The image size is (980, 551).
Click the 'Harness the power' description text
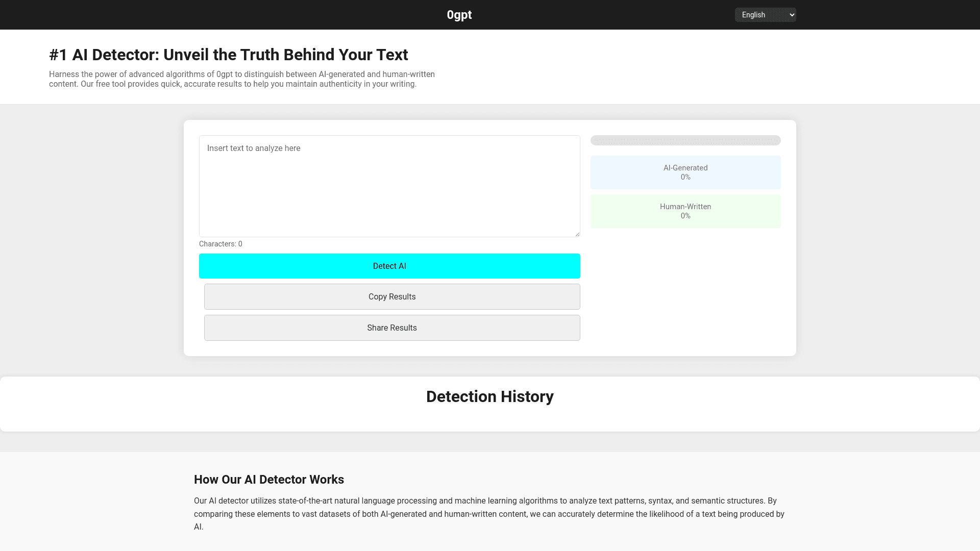coord(241,79)
